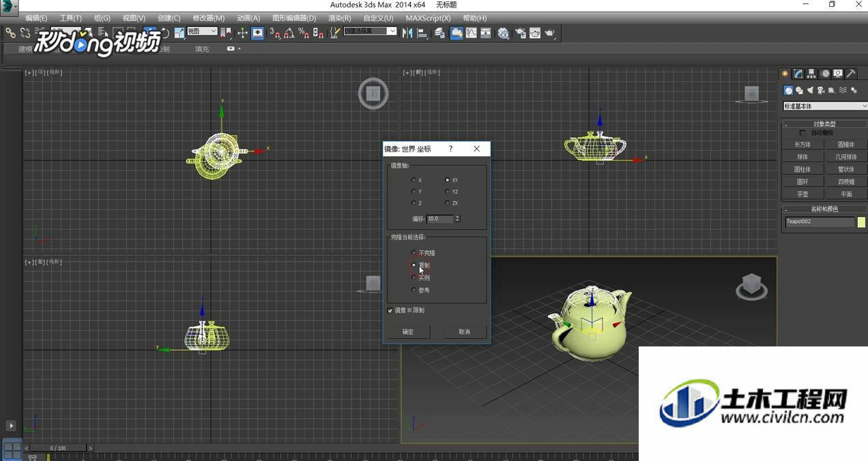
Task: Switch to Modify panel tab
Action: tap(798, 74)
